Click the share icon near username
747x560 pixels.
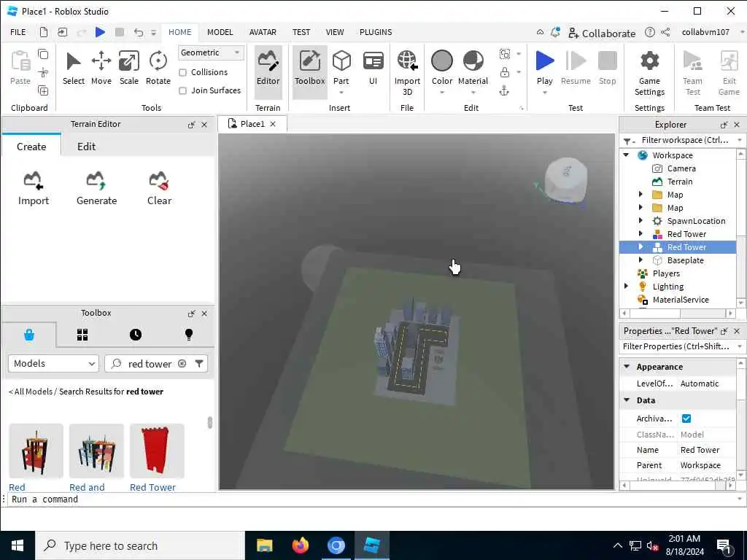pos(665,32)
